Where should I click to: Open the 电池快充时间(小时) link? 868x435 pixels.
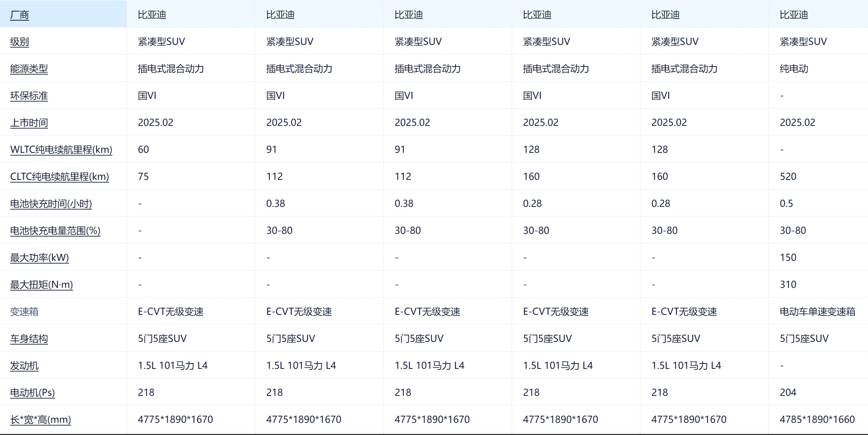tap(51, 204)
